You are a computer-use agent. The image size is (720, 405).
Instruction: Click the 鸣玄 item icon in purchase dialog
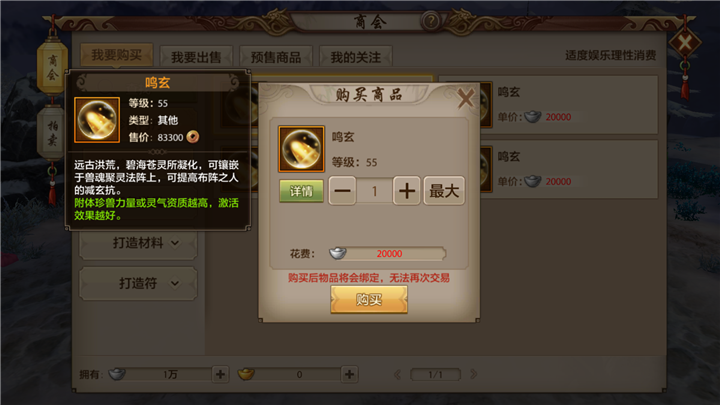pyautogui.click(x=301, y=149)
